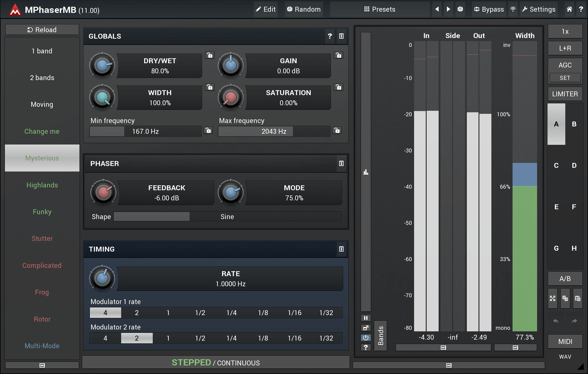
Task: Open the Presets browser
Action: point(380,9)
